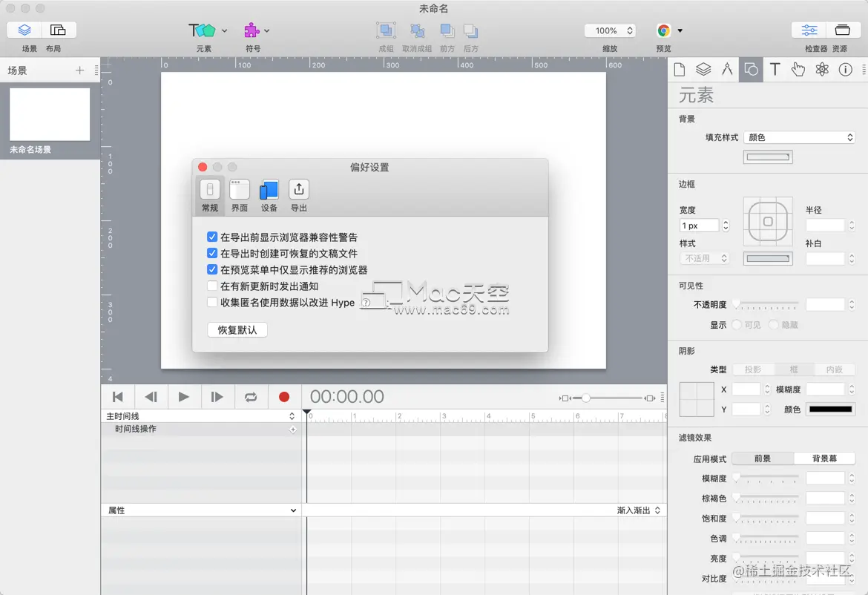Select the 未命名场景 scene thumbnail
Viewport: 868px width, 595px height.
point(50,114)
